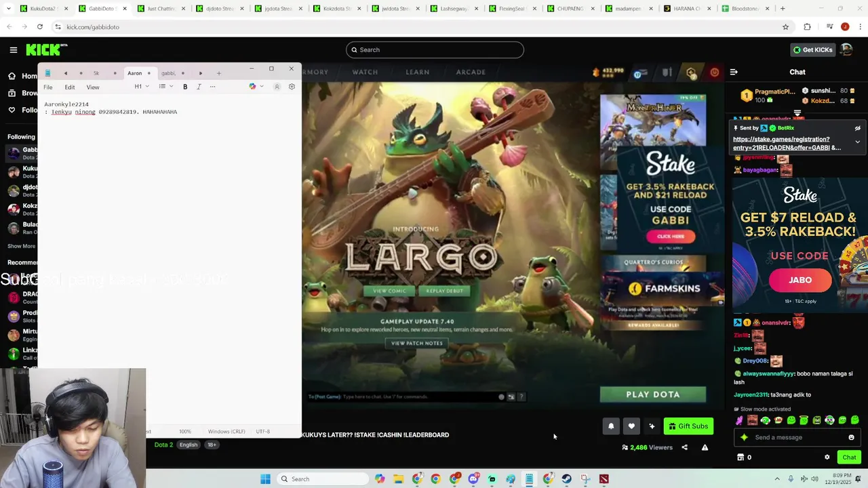The width and height of the screenshot is (868, 488).
Task: Click the Get KICKs button
Action: pos(812,49)
